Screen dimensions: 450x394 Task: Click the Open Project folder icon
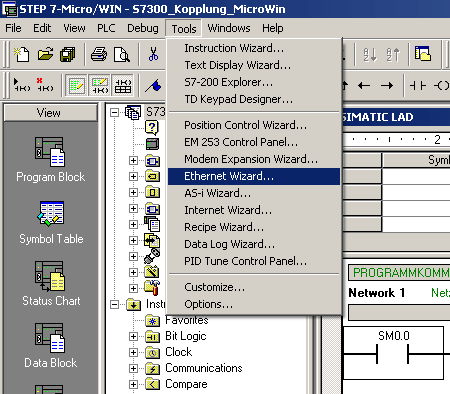point(45,54)
